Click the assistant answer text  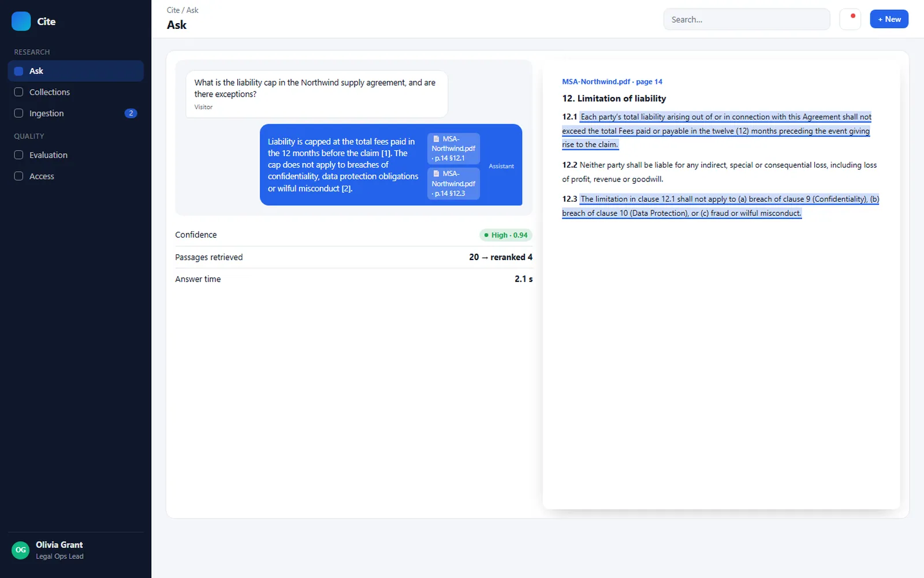343,165
